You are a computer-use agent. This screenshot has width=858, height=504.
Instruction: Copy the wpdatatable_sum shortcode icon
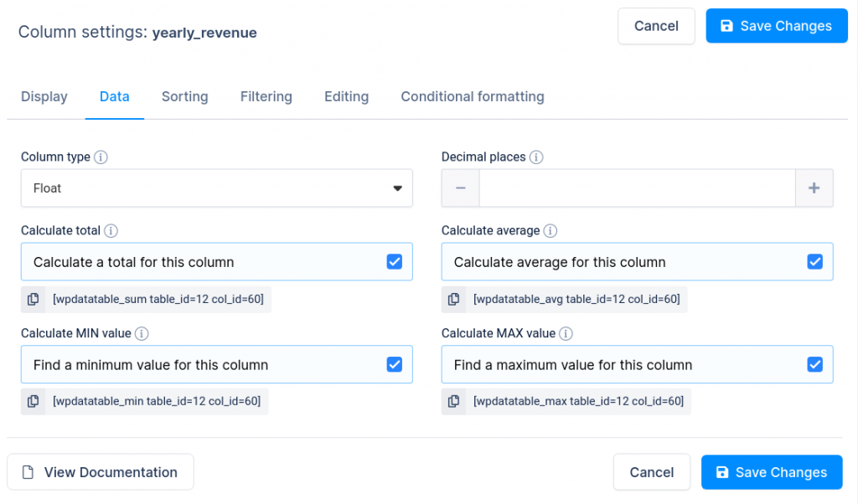34,299
